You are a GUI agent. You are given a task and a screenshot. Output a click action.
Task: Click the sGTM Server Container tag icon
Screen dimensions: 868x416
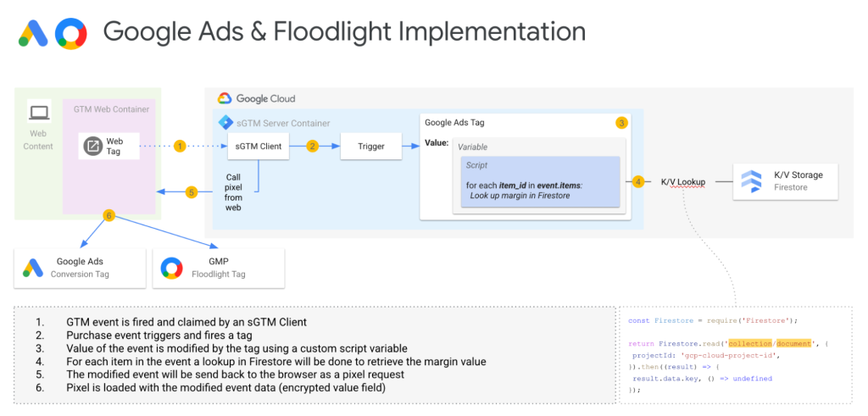coord(225,123)
